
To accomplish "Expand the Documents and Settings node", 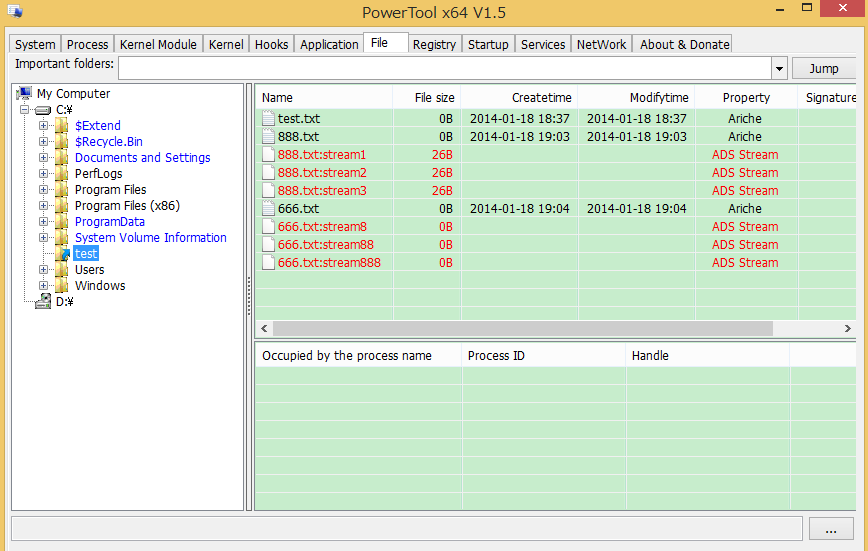I will (43, 158).
